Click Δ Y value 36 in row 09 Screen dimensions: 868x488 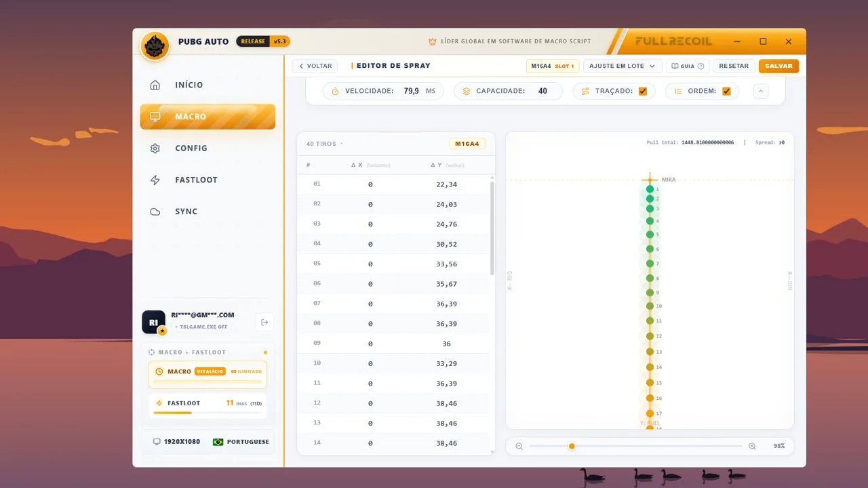tap(446, 344)
